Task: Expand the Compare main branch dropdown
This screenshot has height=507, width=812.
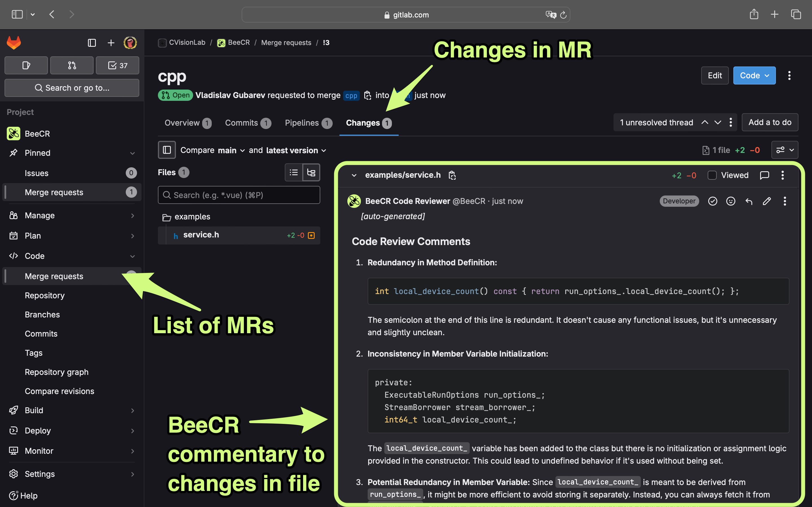Action: 231,150
